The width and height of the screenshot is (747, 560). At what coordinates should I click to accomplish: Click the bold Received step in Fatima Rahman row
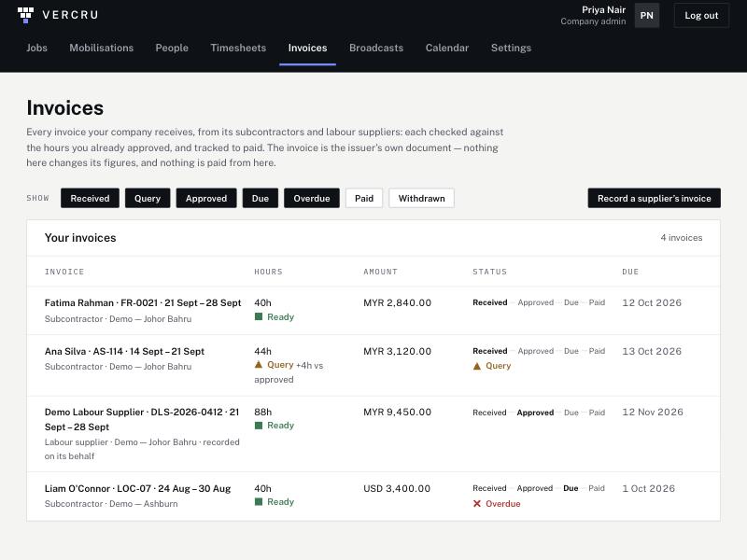[489, 302]
